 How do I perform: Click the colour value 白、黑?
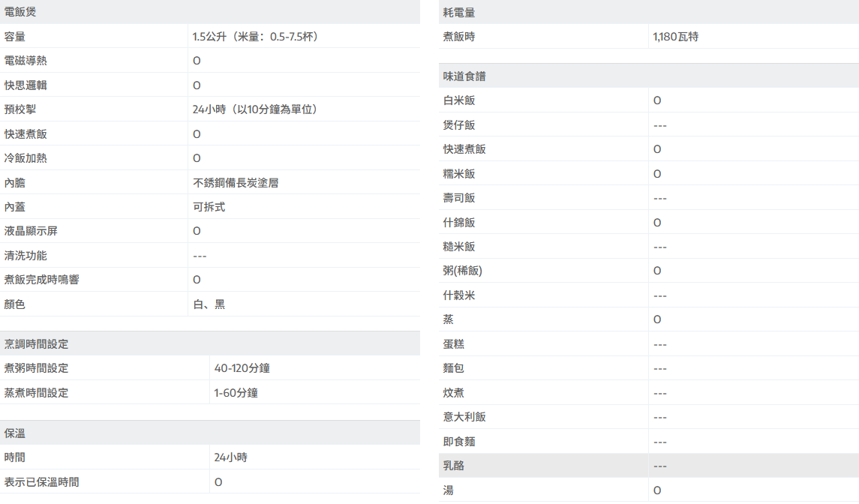tap(209, 304)
